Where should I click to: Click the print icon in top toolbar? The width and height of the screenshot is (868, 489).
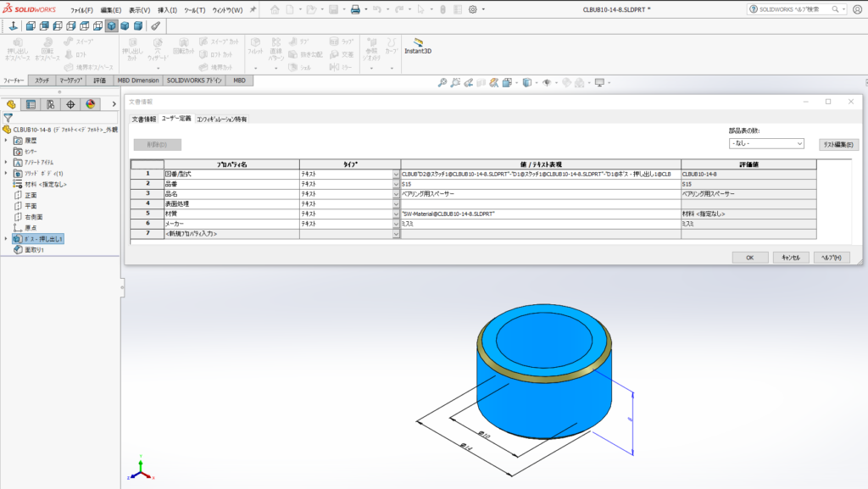(x=356, y=9)
